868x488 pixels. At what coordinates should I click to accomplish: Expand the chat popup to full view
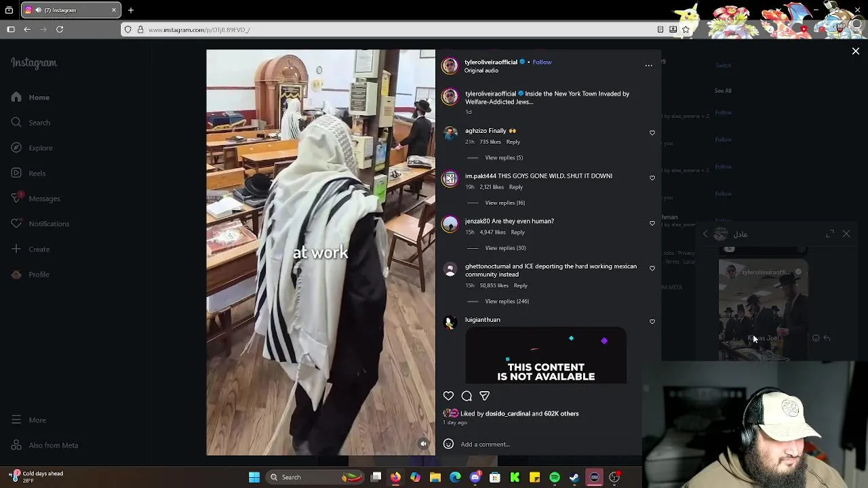[x=830, y=234]
